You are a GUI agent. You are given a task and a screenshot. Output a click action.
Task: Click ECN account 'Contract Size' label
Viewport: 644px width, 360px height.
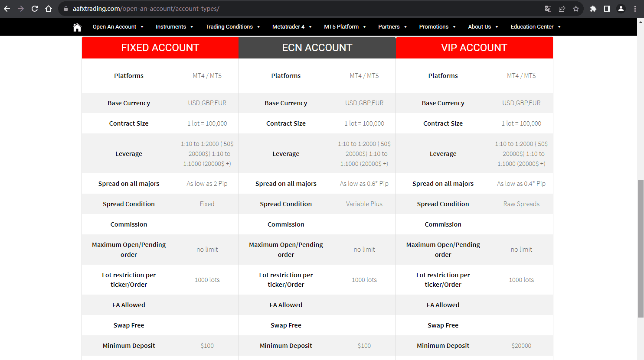tap(286, 123)
